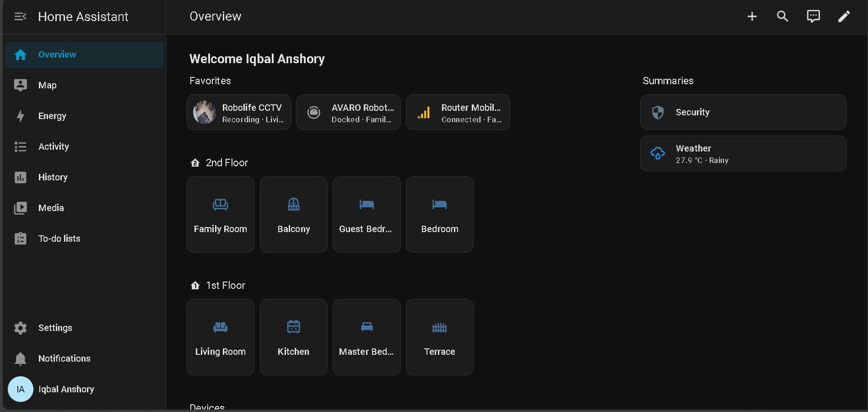This screenshot has height=412, width=868.
Task: Open Settings from the sidebar
Action: coord(55,328)
